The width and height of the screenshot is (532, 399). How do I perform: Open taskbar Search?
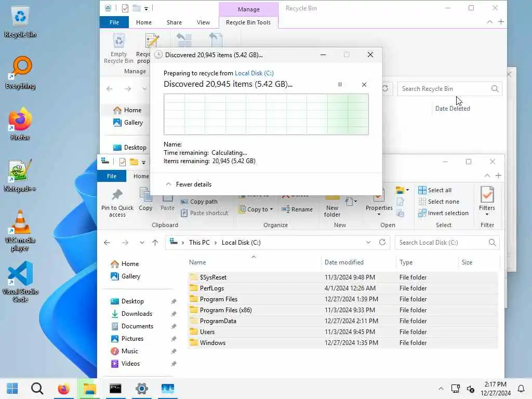point(37,389)
